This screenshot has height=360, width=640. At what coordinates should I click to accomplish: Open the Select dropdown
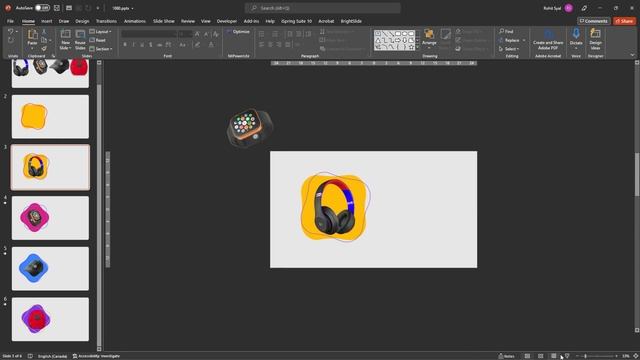[509, 49]
